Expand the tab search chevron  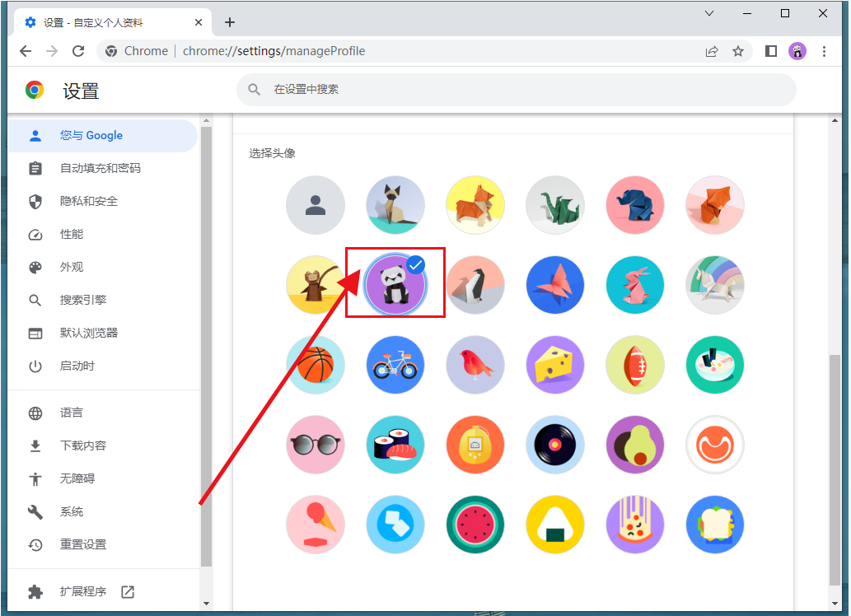[x=709, y=13]
